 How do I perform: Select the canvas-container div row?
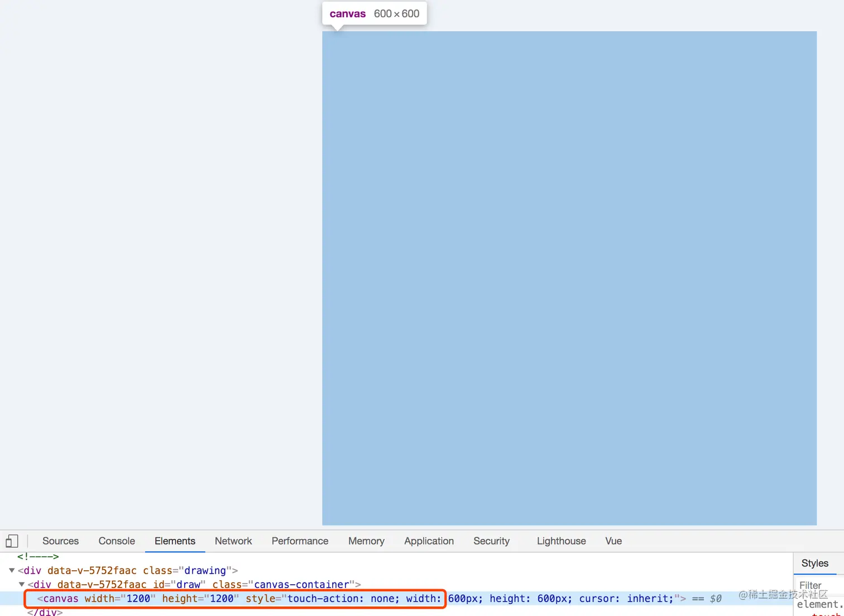pyautogui.click(x=396, y=584)
